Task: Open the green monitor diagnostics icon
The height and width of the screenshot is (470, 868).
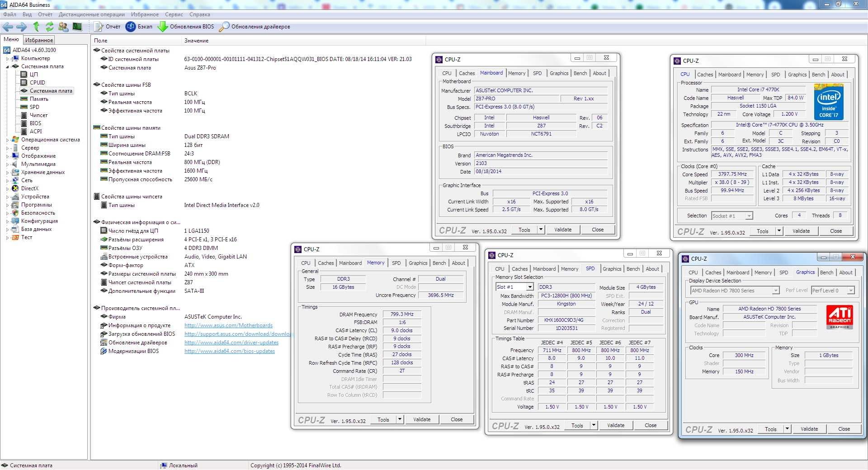Action: click(77, 27)
